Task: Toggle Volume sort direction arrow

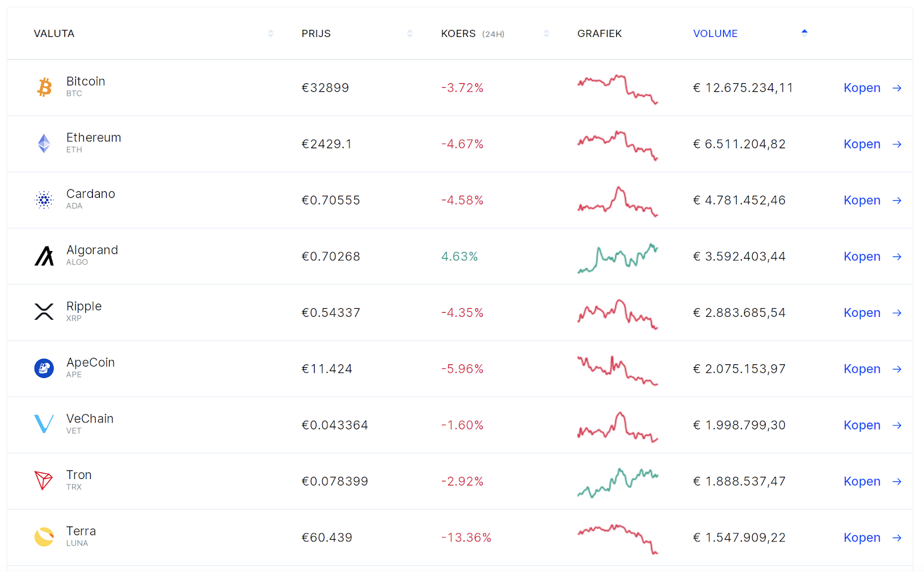Action: click(804, 33)
